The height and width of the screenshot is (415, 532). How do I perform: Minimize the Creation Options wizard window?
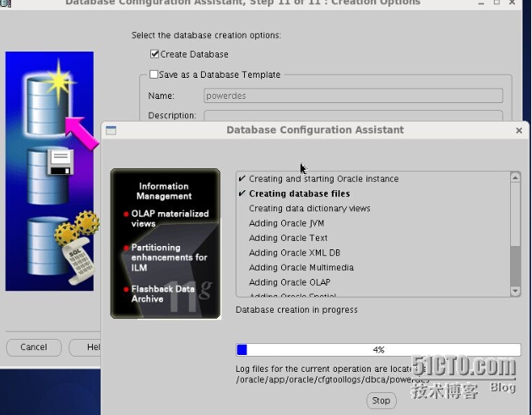pyautogui.click(x=480, y=3)
